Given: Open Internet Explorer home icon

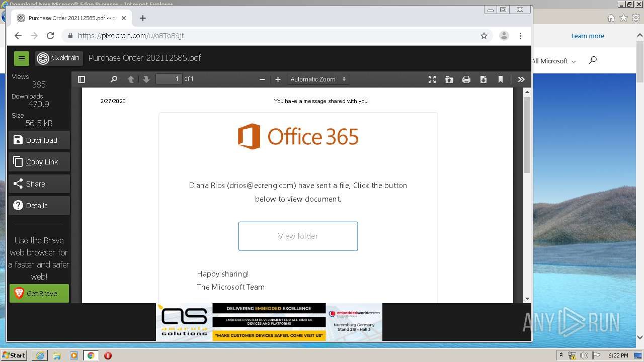Looking at the screenshot, I should [x=611, y=18].
